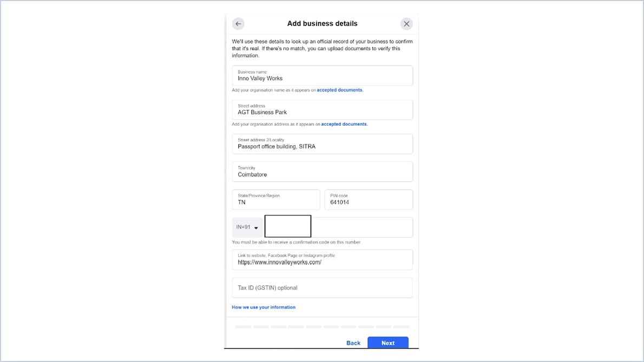Click the State/Province/Region field

tap(276, 199)
